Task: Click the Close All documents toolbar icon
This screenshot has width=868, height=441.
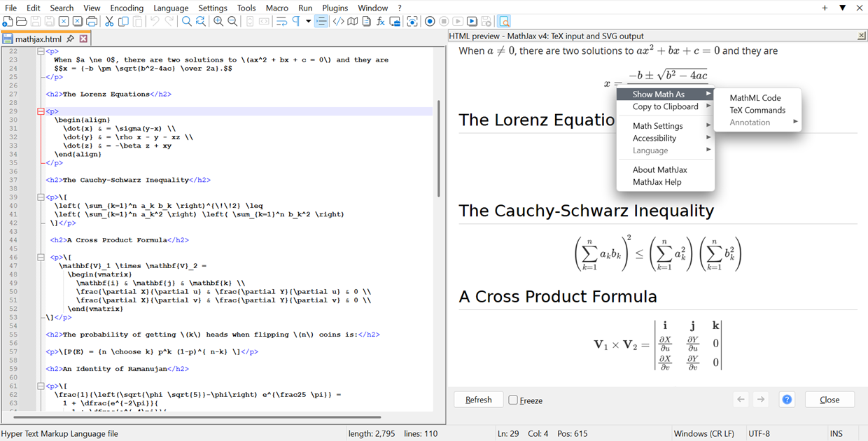Action: click(x=77, y=22)
